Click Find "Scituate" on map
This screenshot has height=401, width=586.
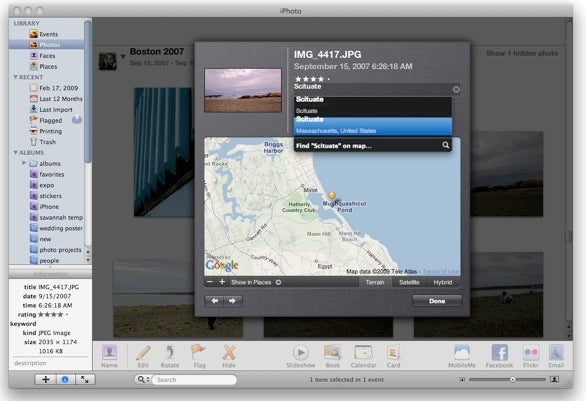click(373, 146)
